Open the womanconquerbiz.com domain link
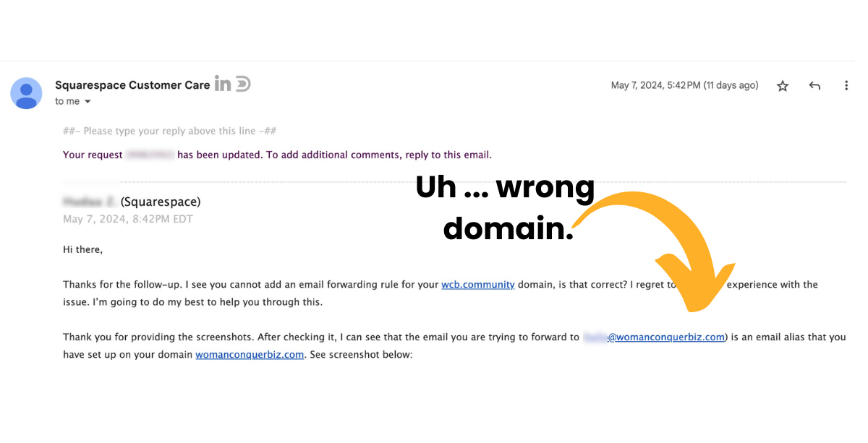This screenshot has height=443, width=868. click(250, 354)
